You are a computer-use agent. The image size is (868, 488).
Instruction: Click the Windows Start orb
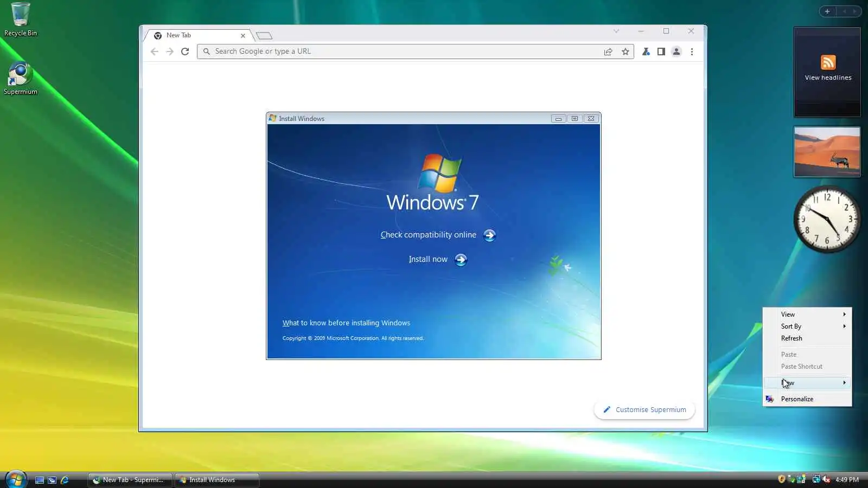pyautogui.click(x=16, y=480)
